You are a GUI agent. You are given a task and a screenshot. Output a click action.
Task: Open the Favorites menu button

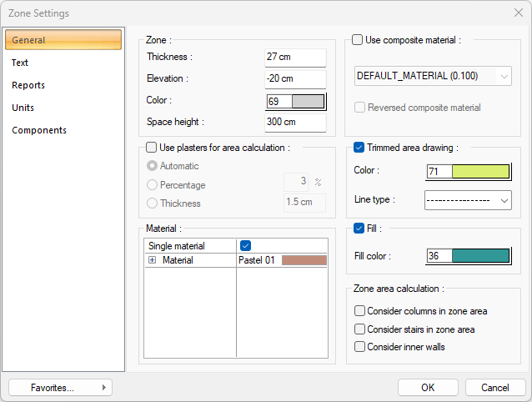click(x=60, y=387)
